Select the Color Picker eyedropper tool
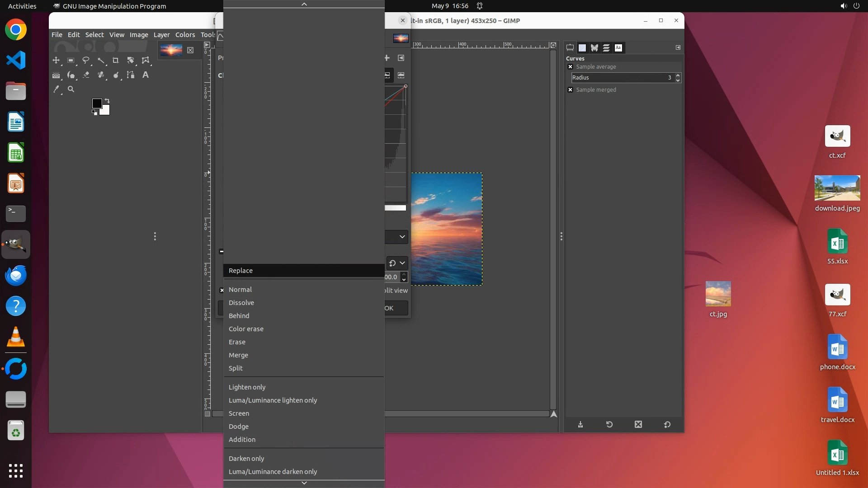 click(x=56, y=89)
